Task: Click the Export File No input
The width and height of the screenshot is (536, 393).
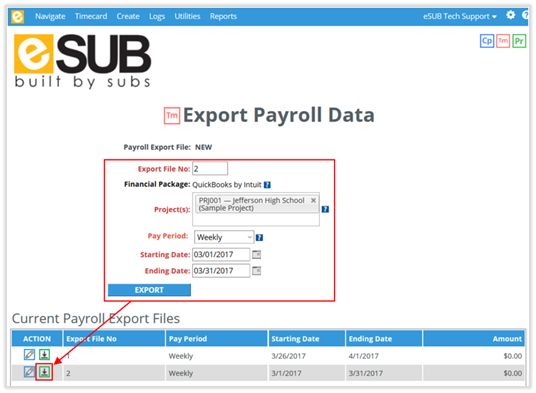Action: [x=210, y=168]
